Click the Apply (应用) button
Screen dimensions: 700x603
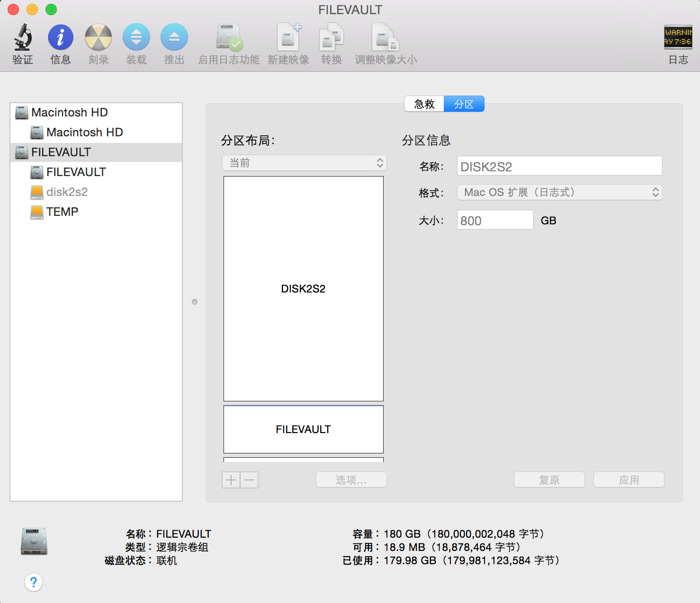point(629,480)
